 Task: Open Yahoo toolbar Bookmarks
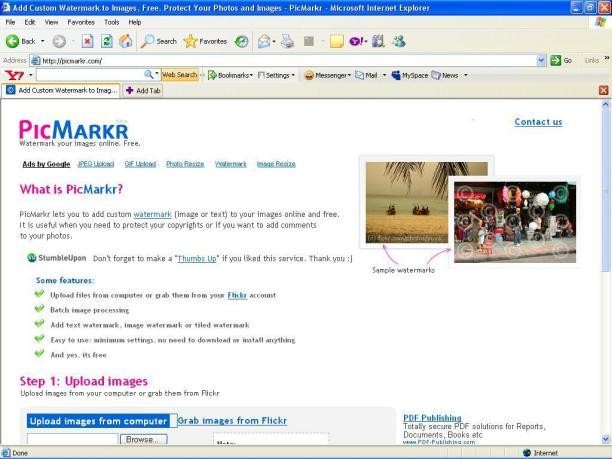click(230, 75)
